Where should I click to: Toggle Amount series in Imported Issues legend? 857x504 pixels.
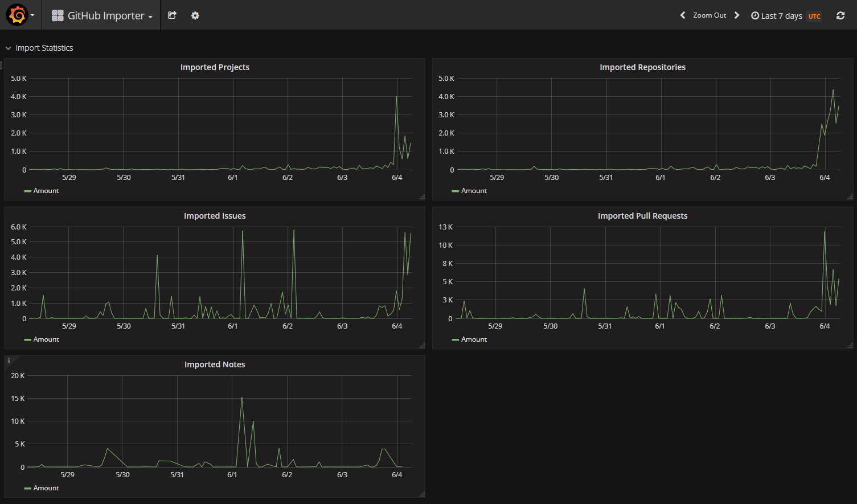(x=46, y=339)
